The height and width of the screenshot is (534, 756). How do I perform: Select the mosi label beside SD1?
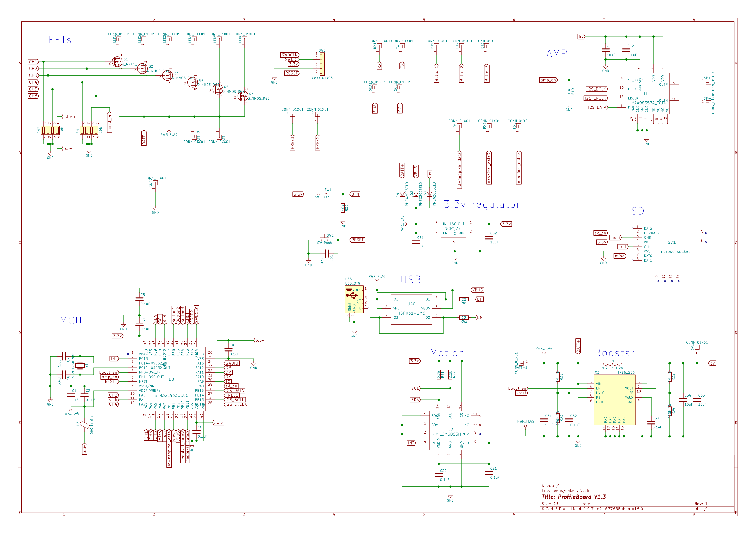(x=615, y=238)
